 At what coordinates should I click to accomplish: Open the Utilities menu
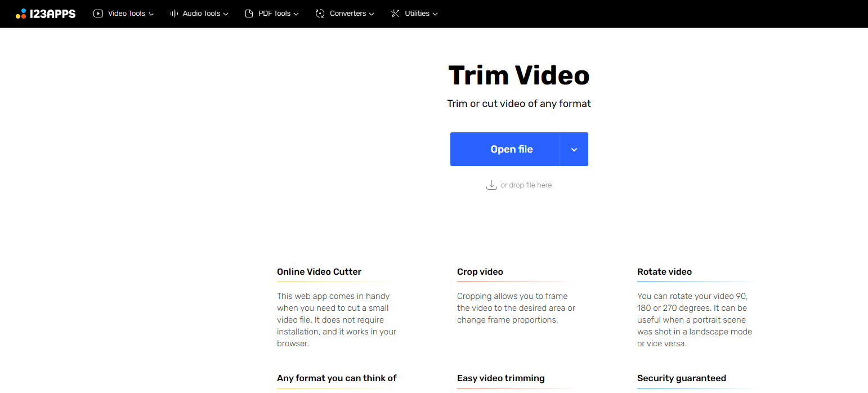pyautogui.click(x=414, y=14)
